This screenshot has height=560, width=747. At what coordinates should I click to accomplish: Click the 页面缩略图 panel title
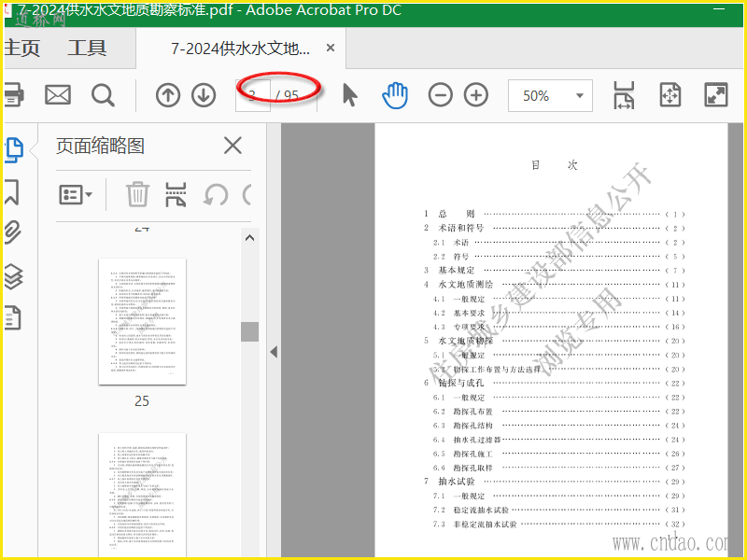[x=101, y=146]
